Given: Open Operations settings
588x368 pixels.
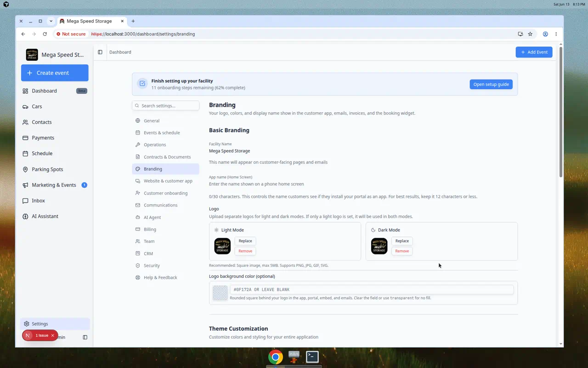Looking at the screenshot, I should click(x=165, y=145).
